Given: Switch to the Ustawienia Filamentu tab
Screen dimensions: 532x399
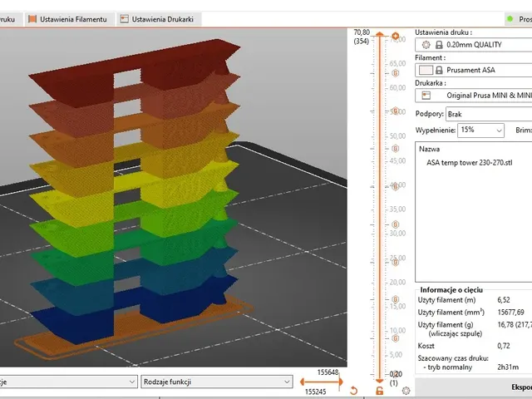Looking at the screenshot, I should click(x=69, y=19).
